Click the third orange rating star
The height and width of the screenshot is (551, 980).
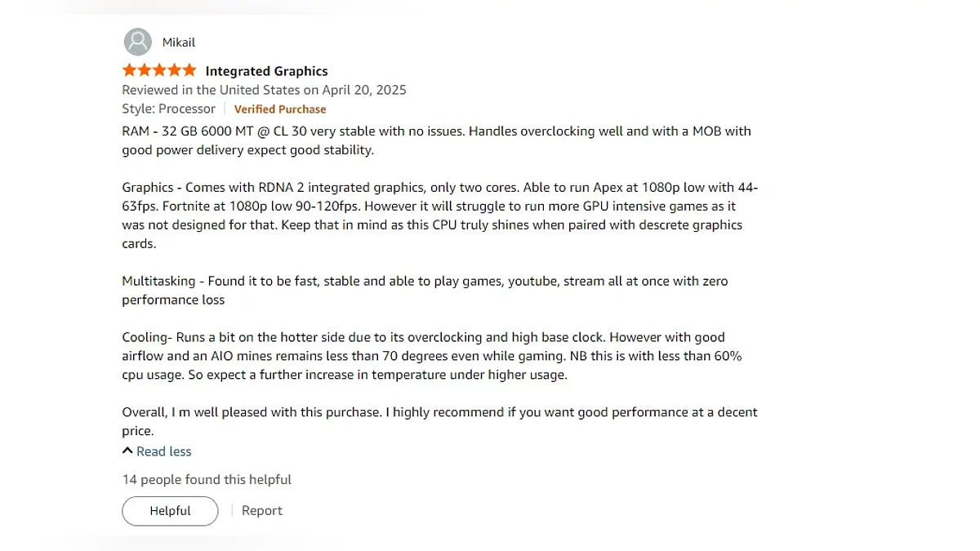(x=159, y=70)
